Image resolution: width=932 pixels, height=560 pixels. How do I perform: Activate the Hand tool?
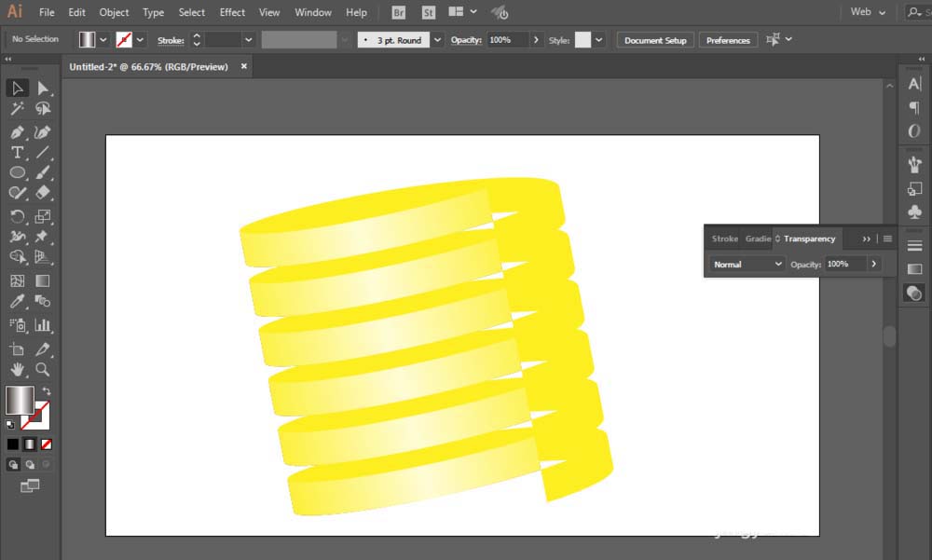click(17, 369)
